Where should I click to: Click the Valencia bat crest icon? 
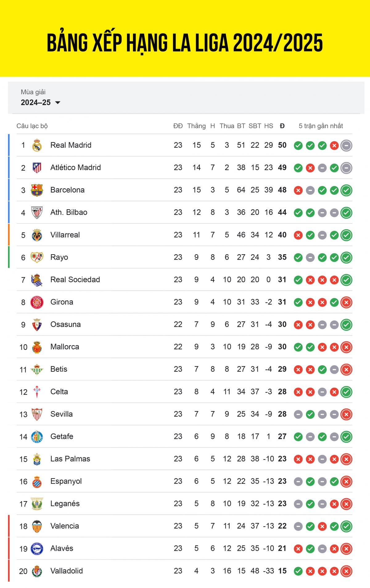click(37, 526)
